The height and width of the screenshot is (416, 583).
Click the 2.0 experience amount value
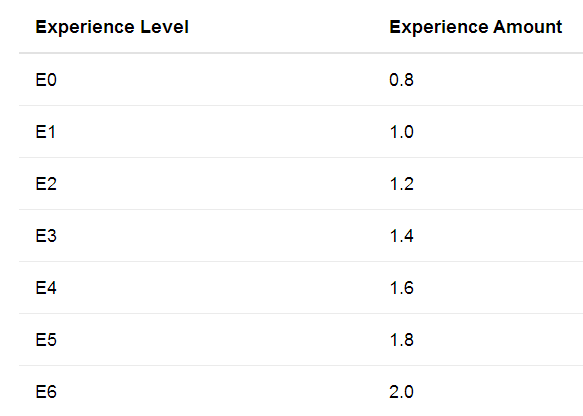(x=401, y=392)
